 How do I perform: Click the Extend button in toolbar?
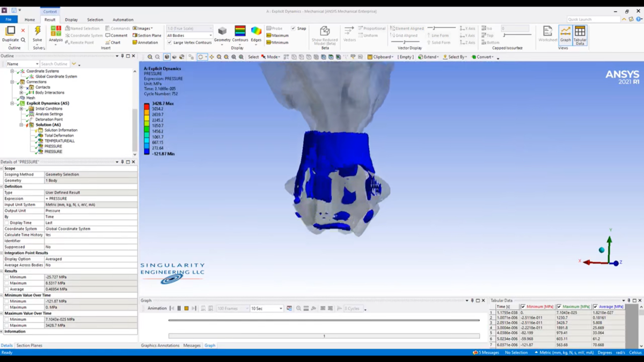coord(428,57)
